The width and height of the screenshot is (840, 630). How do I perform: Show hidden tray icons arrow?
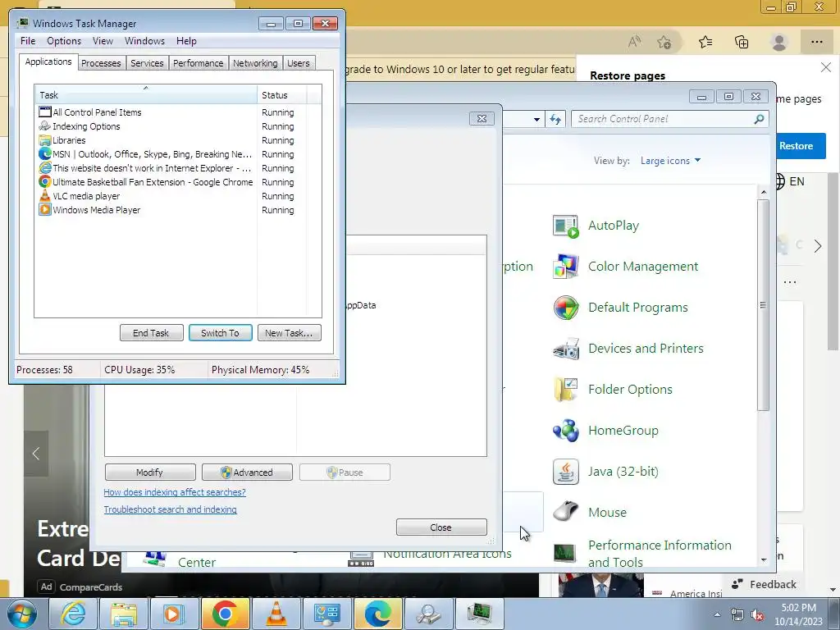pyautogui.click(x=717, y=614)
